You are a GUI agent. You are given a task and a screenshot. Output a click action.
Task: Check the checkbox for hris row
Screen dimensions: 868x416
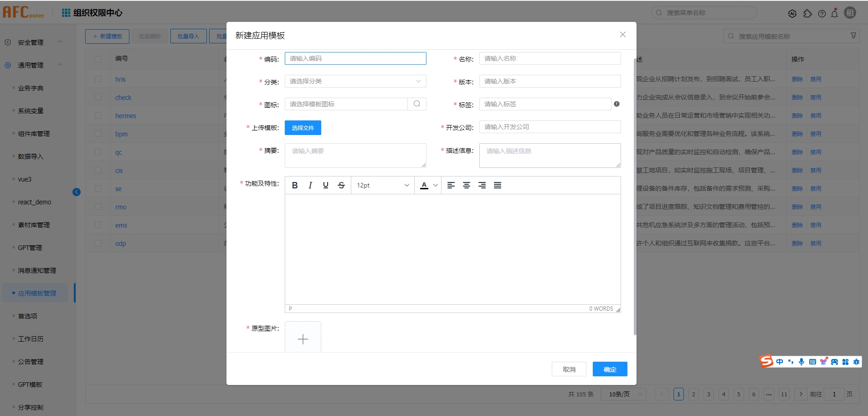[x=98, y=79]
